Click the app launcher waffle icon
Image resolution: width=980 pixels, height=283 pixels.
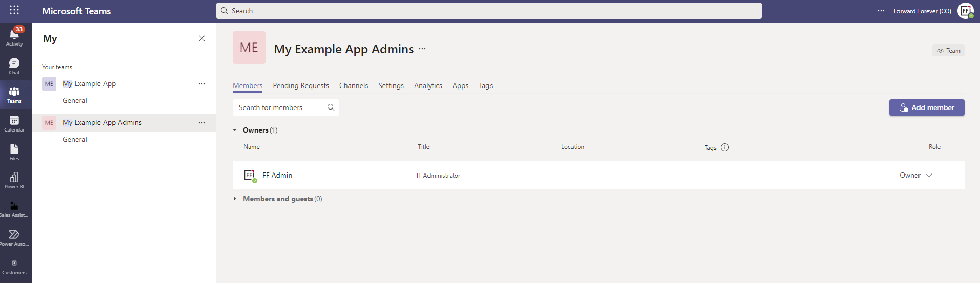tap(14, 10)
